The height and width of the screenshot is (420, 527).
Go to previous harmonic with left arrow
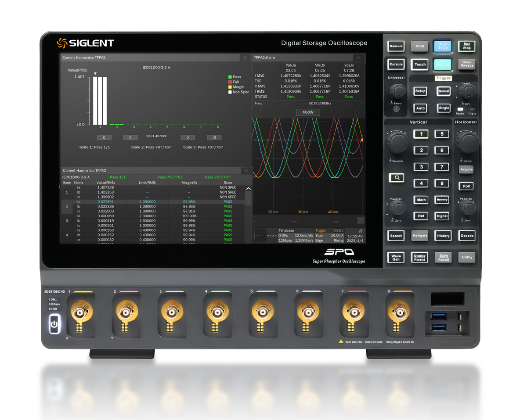point(130,137)
